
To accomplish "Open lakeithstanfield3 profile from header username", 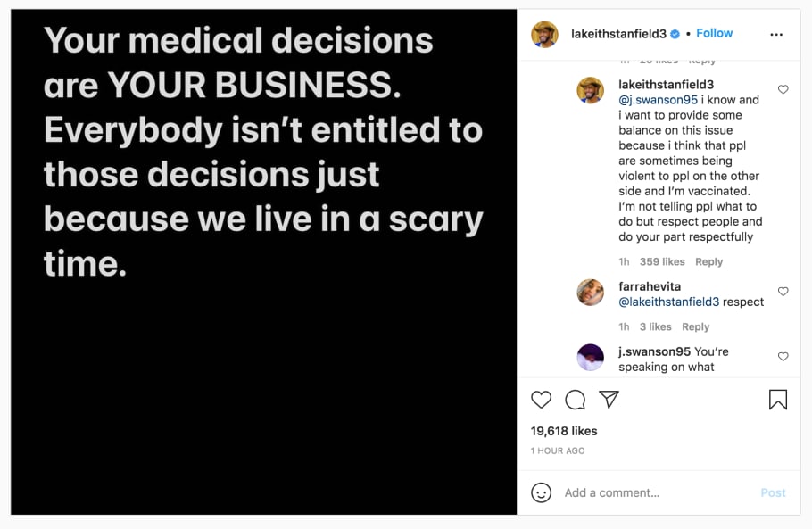I will pos(618,34).
